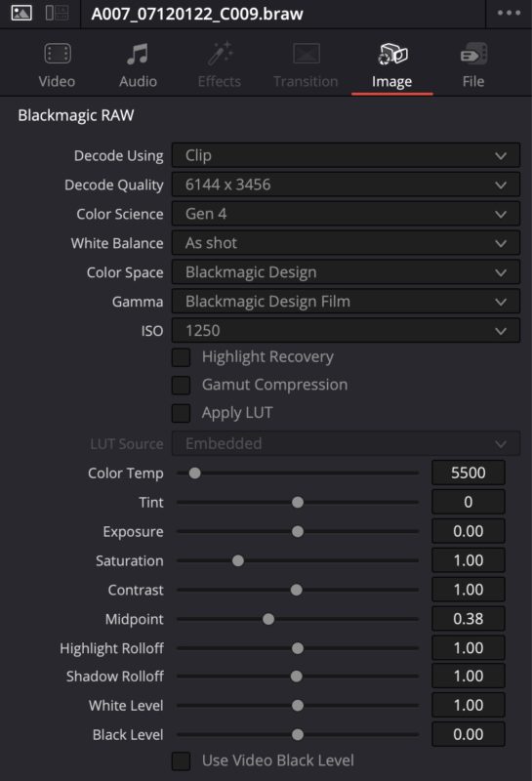Open the Decode Using dropdown
532x781 pixels.
coord(346,155)
